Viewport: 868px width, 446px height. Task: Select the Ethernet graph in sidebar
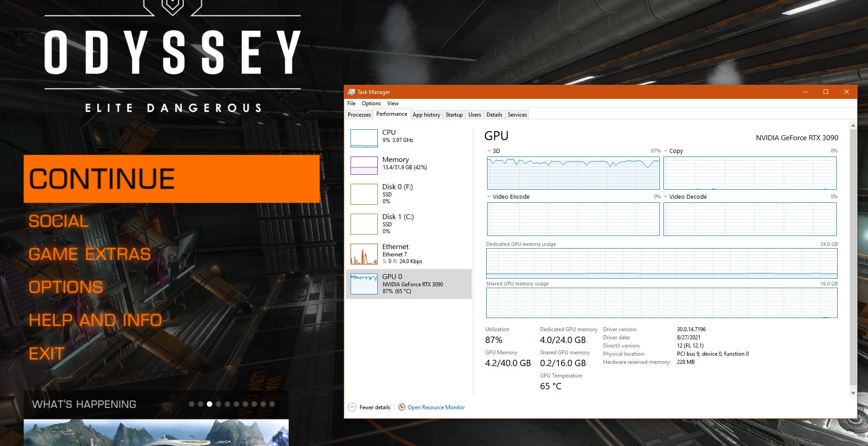[x=364, y=254]
